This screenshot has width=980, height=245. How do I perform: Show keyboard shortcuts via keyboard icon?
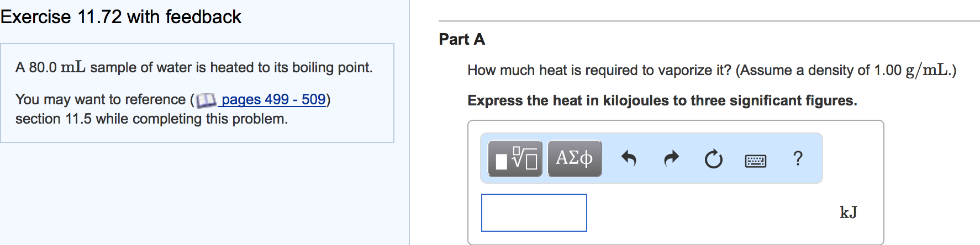[x=755, y=161]
